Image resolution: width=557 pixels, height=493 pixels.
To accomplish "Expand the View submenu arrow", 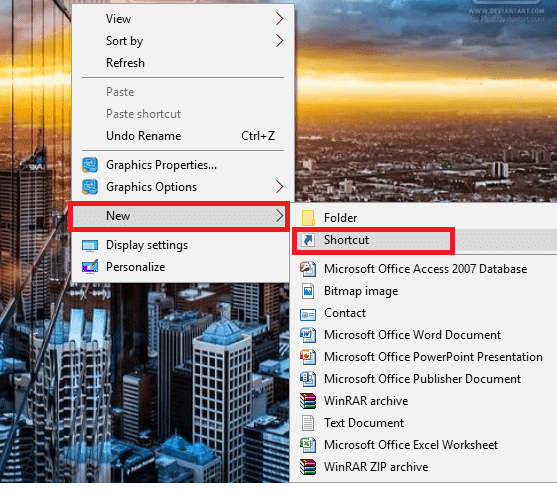I will [x=280, y=18].
